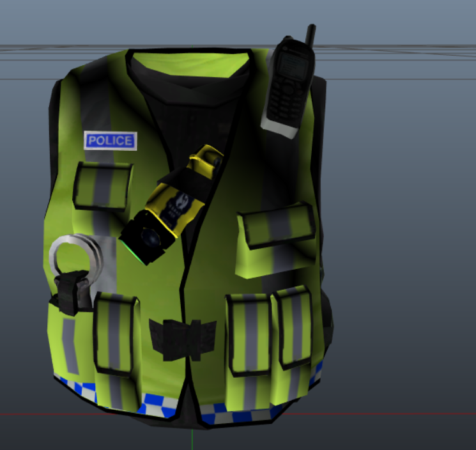This screenshot has height=450, width=476.
Task: Select the silver handcuffs ring
Action: [77, 256]
